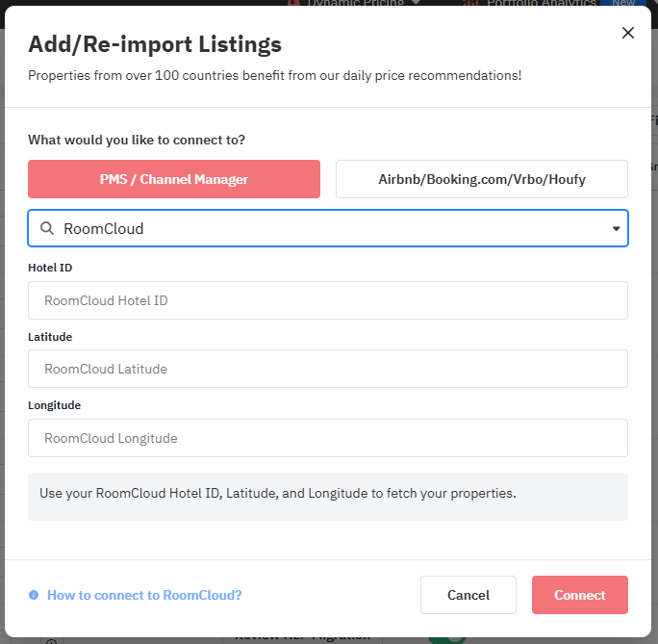Click the info icon beside the RoomCloud help link
The image size is (658, 644).
click(x=34, y=595)
